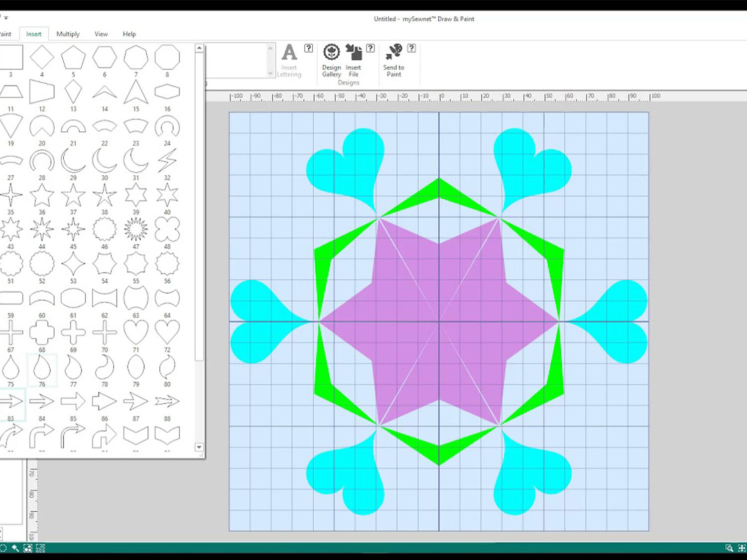747x560 pixels.
Task: Select kite shape number 13
Action: 73,92
